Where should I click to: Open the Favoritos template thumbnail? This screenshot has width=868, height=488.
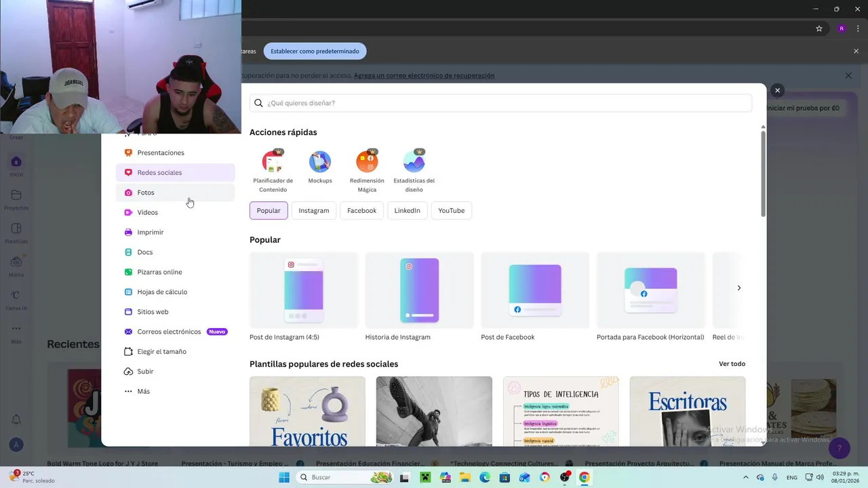(x=307, y=411)
